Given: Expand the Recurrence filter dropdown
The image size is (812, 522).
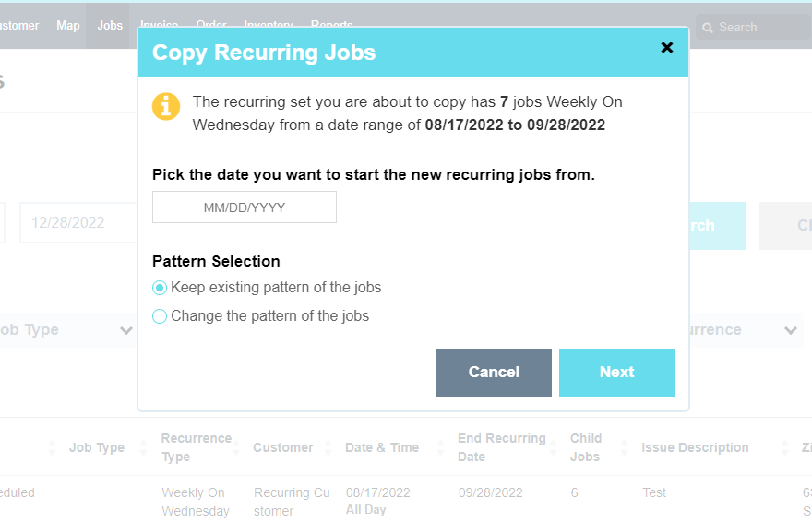Looking at the screenshot, I should tap(790, 330).
